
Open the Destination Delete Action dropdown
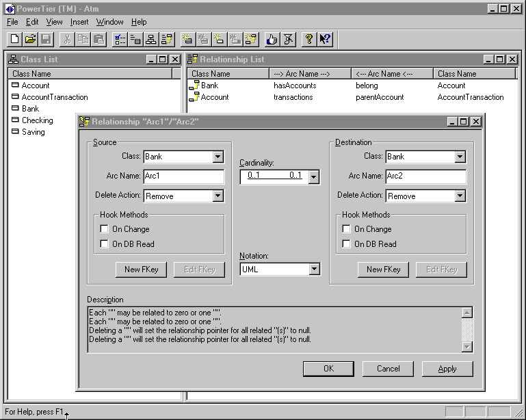[460, 196]
